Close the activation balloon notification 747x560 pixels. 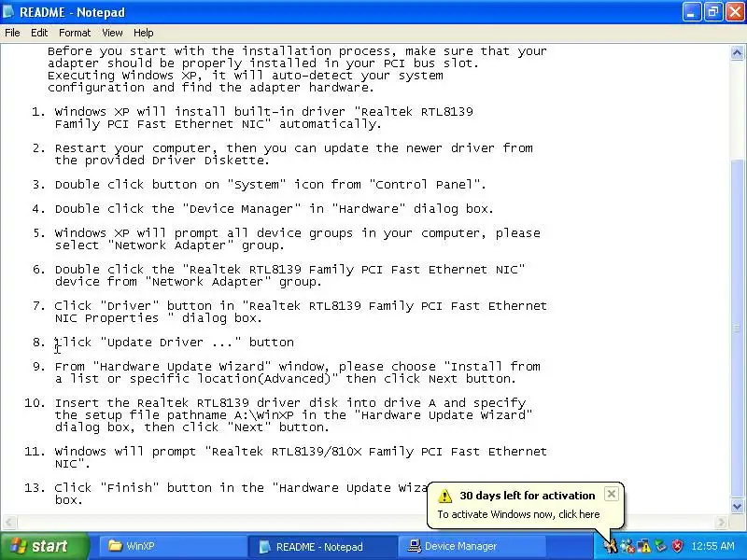point(612,494)
